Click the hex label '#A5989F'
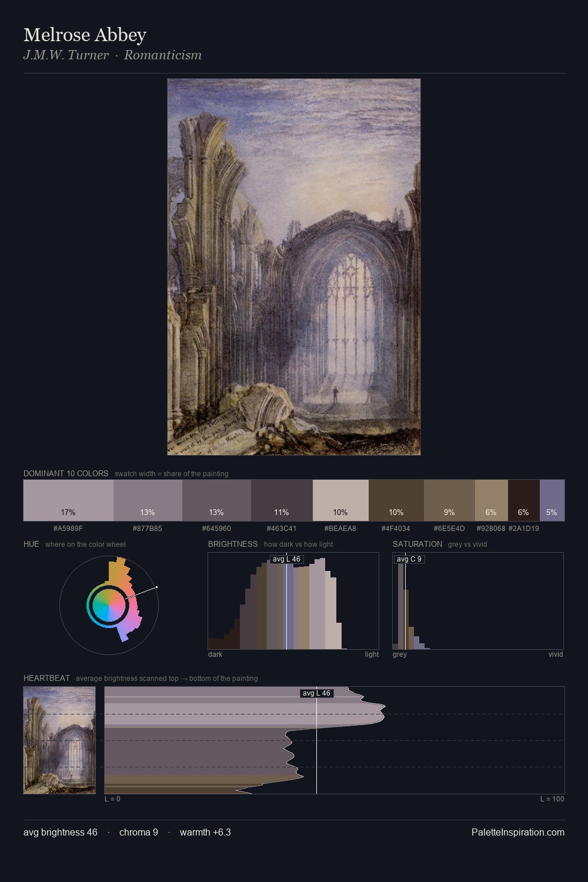 pos(68,528)
